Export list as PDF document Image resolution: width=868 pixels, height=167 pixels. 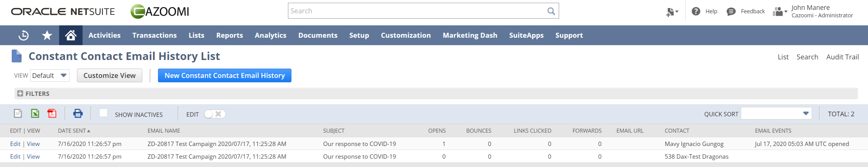(52, 113)
